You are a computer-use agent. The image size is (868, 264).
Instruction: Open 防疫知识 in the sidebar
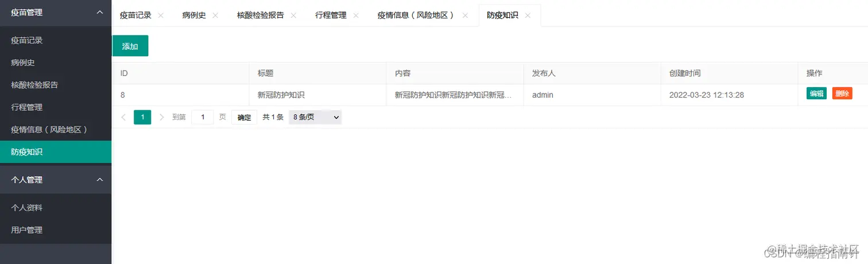point(56,152)
